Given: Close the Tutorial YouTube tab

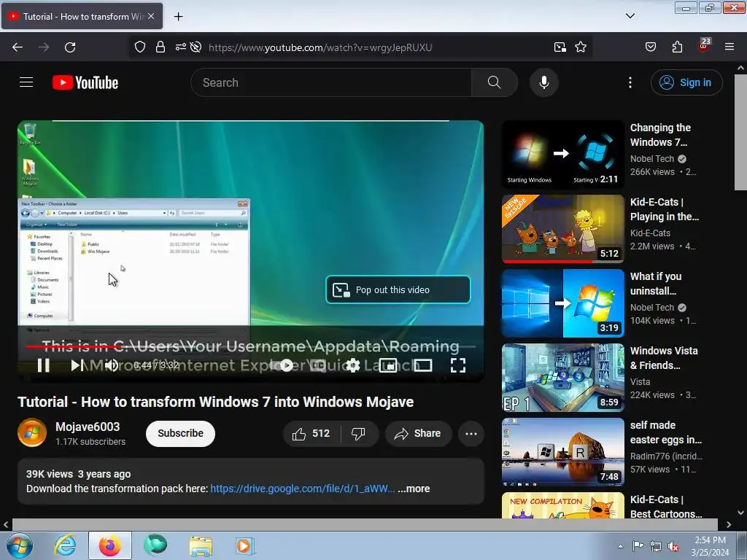Looking at the screenshot, I should pos(151,16).
